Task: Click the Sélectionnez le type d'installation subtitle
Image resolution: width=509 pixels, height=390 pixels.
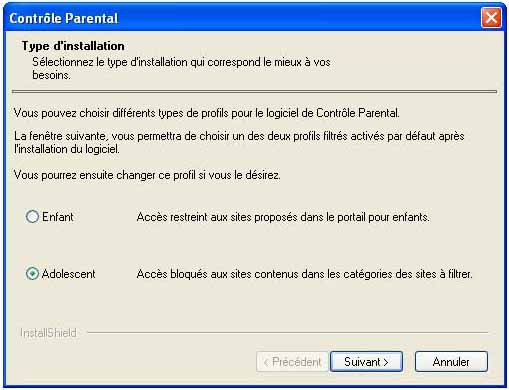Action: point(181,69)
